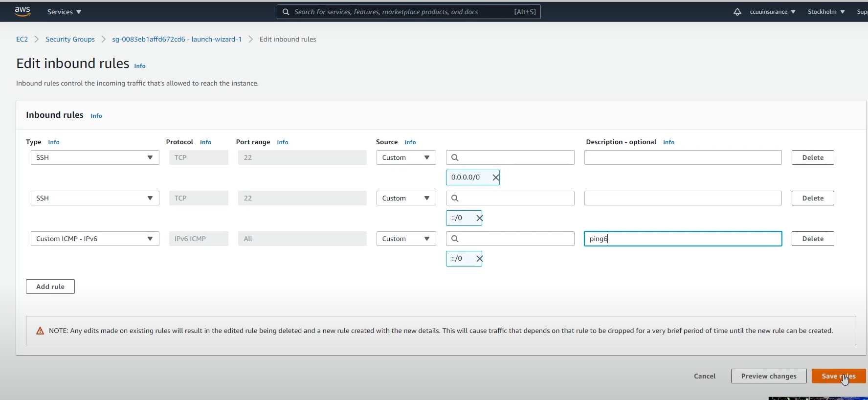
Task: Go to Security Groups breadcrumb
Action: (70, 39)
